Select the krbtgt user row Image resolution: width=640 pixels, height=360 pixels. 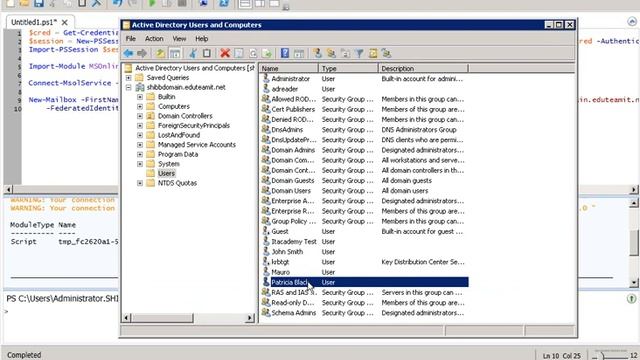364,262
